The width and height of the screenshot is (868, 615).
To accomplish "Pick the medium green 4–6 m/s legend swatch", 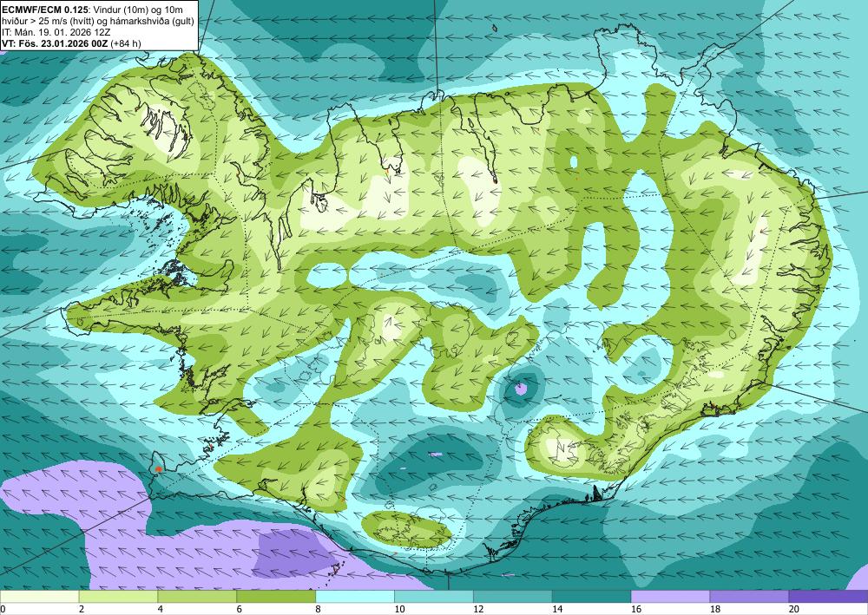I will 197,597.
